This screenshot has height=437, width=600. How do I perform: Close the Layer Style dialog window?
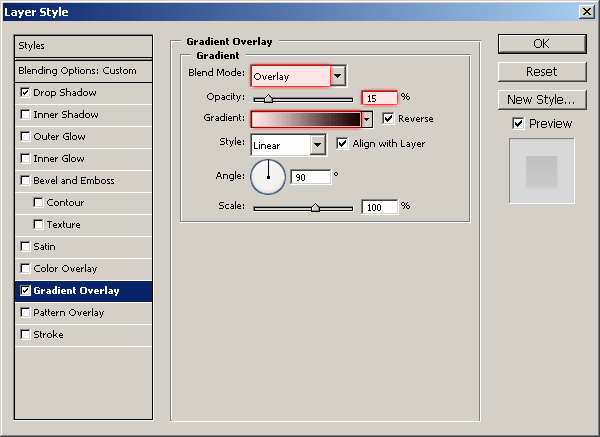coord(585,12)
